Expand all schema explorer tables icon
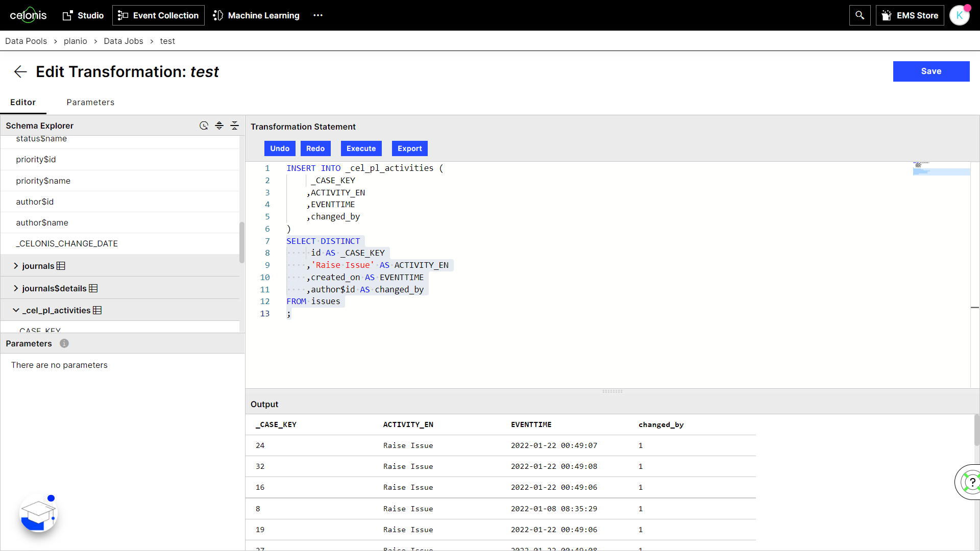 pyautogui.click(x=219, y=126)
